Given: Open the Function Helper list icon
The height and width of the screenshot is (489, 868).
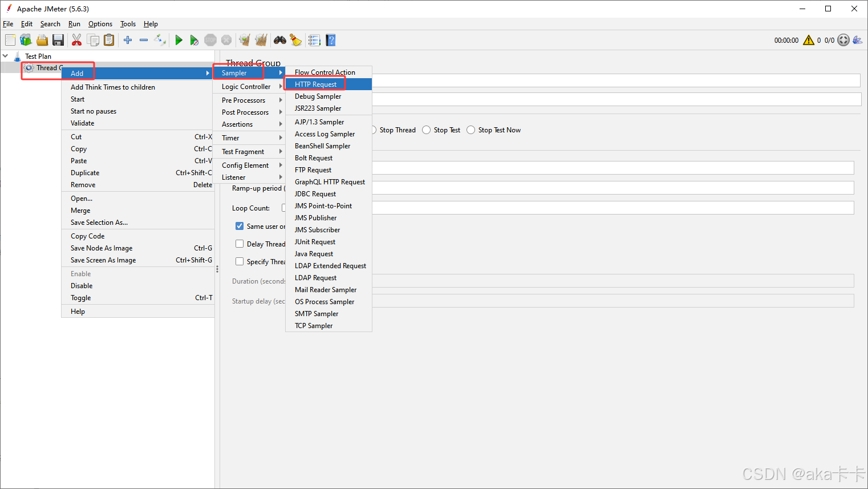Looking at the screenshot, I should [314, 40].
